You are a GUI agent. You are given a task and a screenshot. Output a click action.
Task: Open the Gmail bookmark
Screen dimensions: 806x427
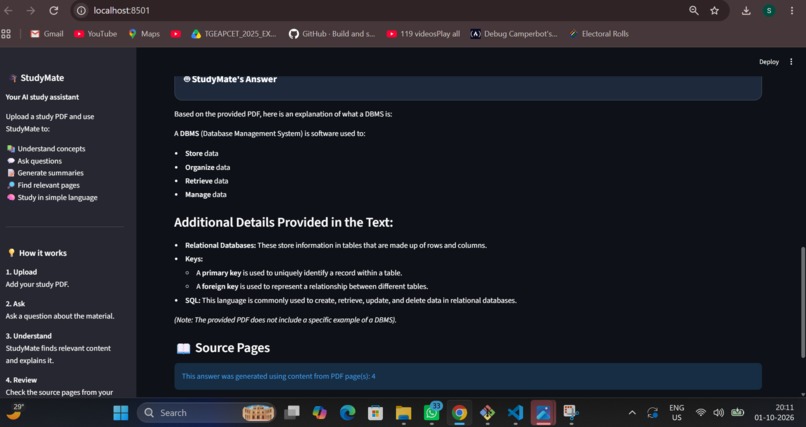pyautogui.click(x=47, y=34)
